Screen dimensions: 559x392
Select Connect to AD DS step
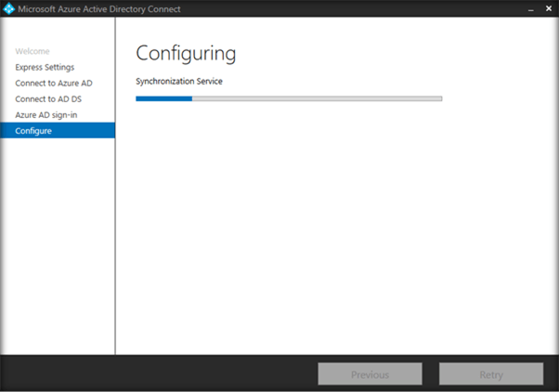click(48, 99)
